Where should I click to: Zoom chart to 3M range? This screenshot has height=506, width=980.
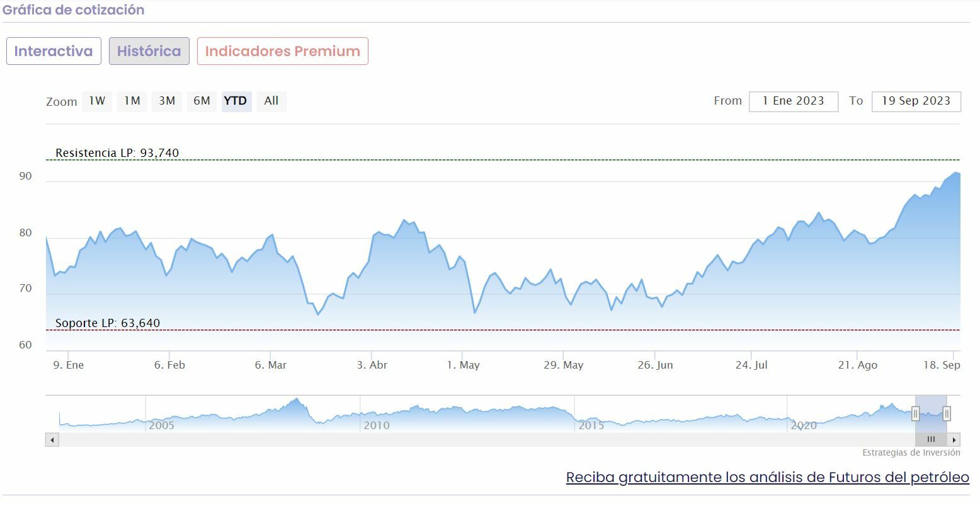click(167, 101)
